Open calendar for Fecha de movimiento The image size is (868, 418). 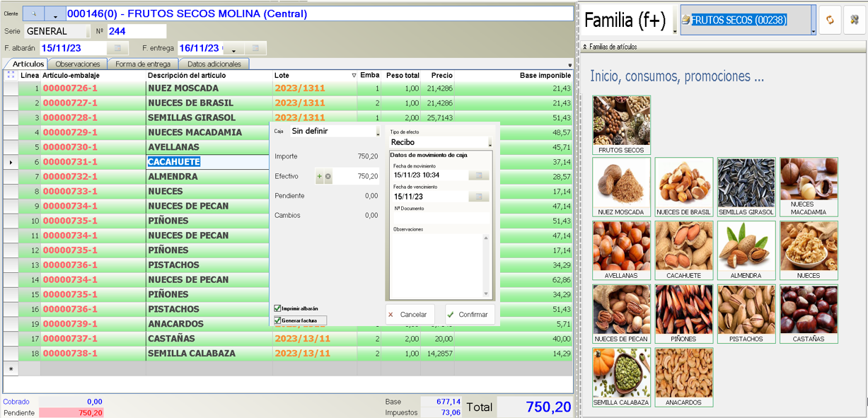[x=478, y=175]
